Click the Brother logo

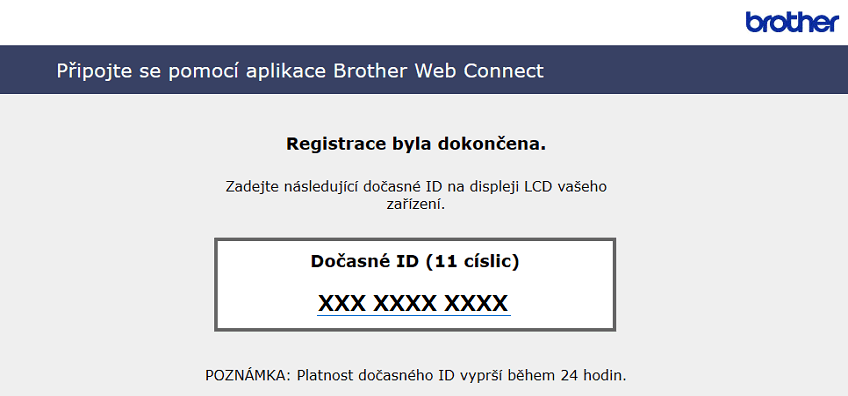[x=792, y=22]
